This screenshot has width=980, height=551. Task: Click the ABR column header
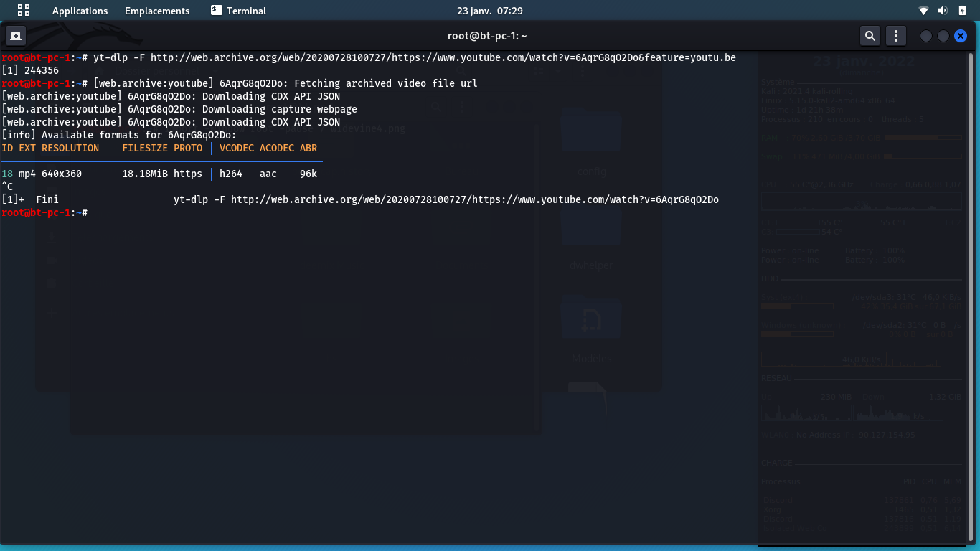point(308,148)
